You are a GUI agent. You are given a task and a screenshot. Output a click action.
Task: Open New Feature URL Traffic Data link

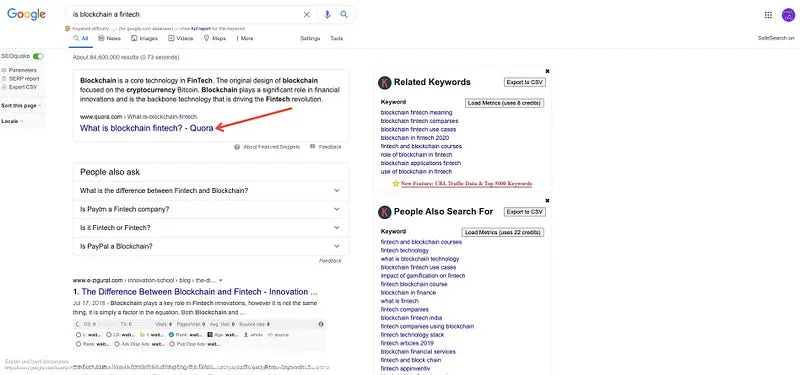(467, 183)
